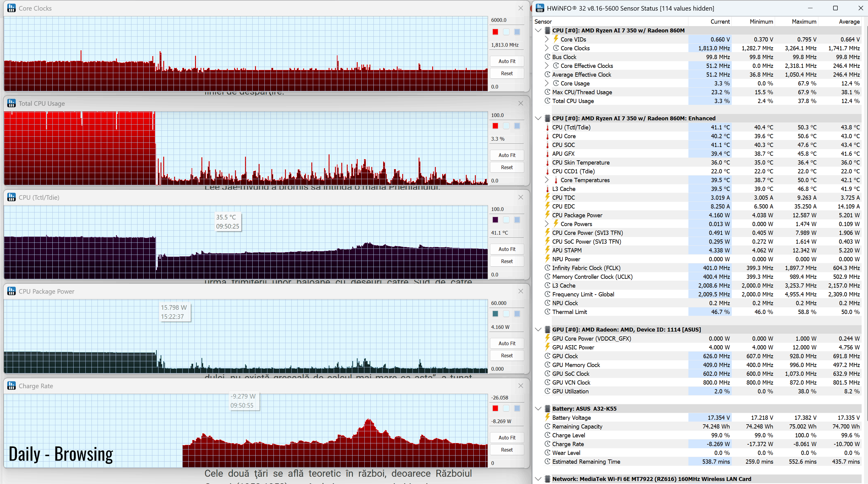The width and height of the screenshot is (868, 484).
Task: Click Reset in the Charge Rate graph
Action: click(x=507, y=449)
